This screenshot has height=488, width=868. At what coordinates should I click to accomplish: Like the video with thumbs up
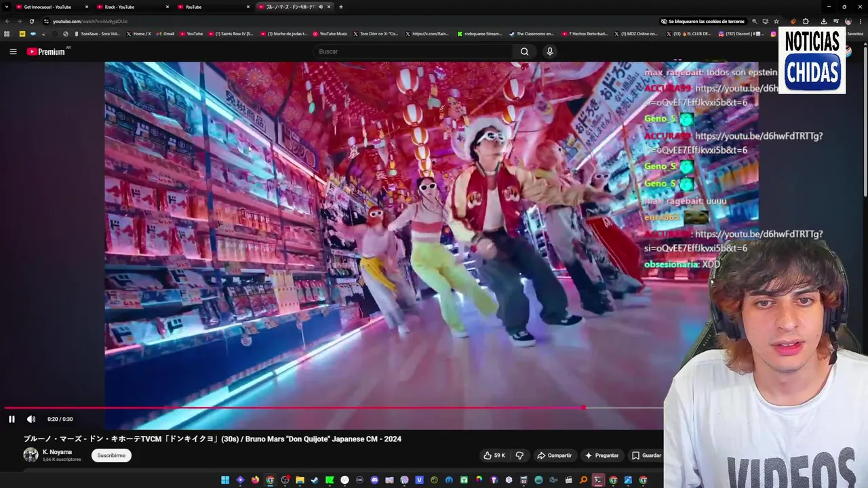pos(494,455)
